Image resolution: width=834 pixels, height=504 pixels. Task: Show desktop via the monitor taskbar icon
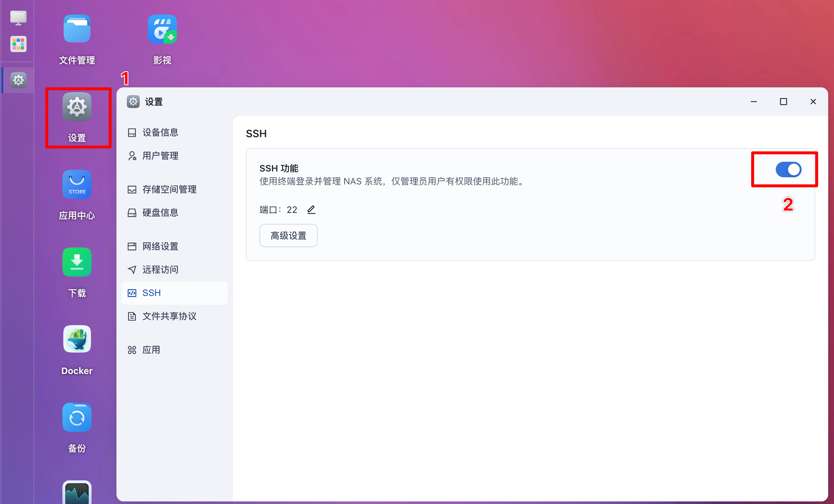(18, 17)
